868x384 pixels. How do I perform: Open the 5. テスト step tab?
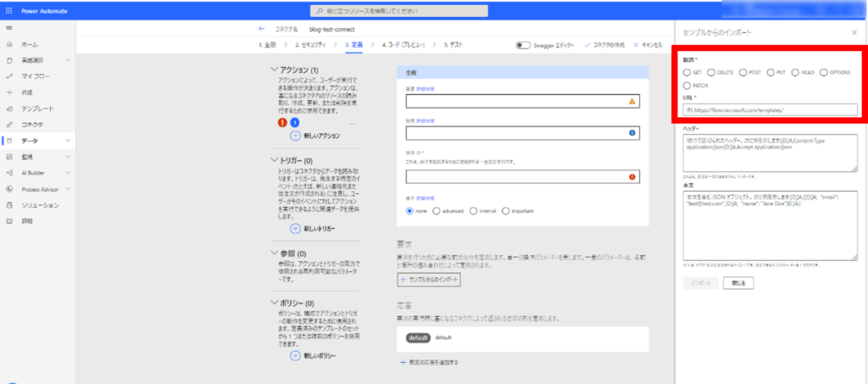coord(453,44)
